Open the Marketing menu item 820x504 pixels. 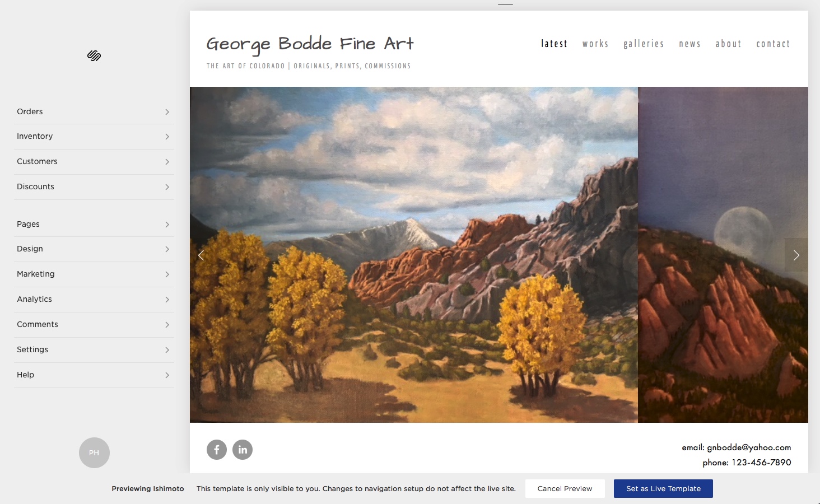click(x=94, y=274)
